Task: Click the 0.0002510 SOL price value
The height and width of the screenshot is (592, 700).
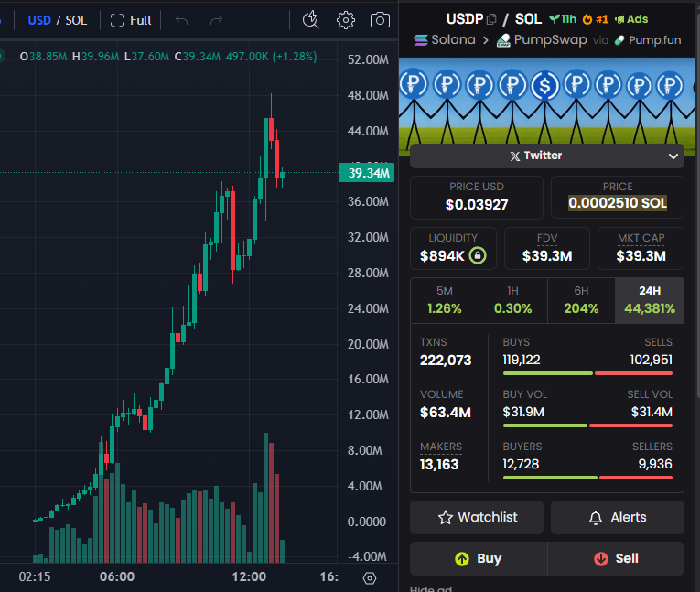Action: click(618, 203)
